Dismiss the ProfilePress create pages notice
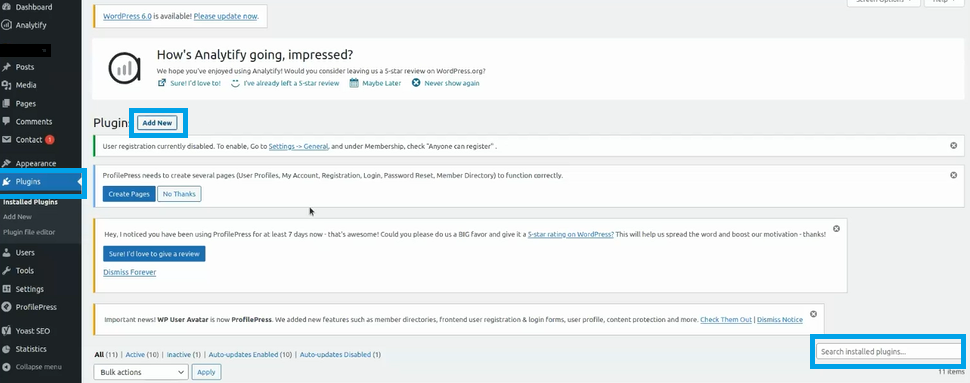 tap(953, 175)
